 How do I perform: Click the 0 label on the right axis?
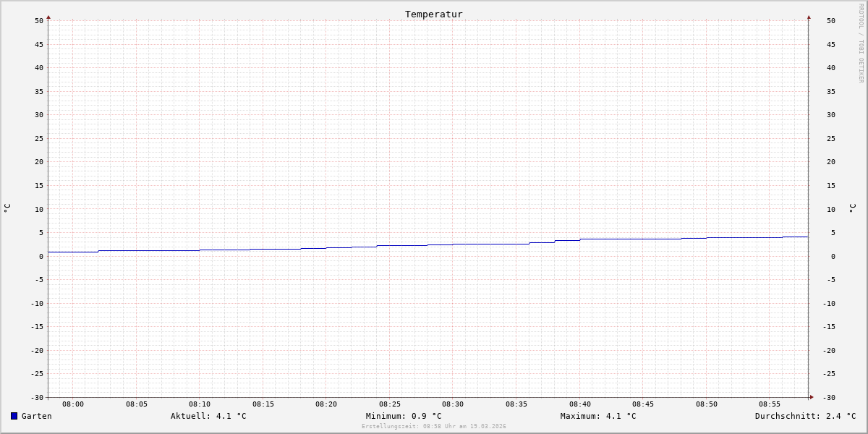pyautogui.click(x=833, y=256)
